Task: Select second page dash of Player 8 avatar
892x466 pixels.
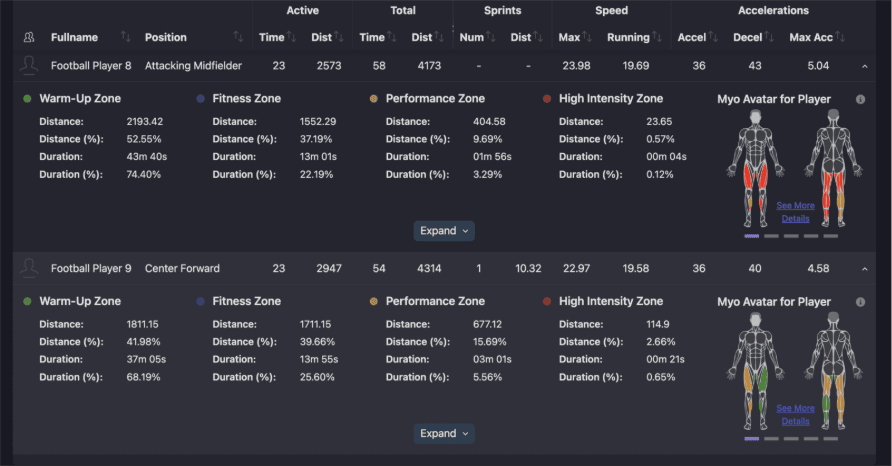Action: tap(771, 236)
